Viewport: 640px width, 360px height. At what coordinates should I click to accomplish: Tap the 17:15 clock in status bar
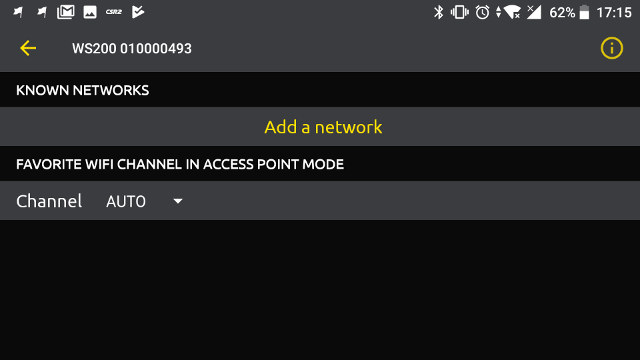614,12
